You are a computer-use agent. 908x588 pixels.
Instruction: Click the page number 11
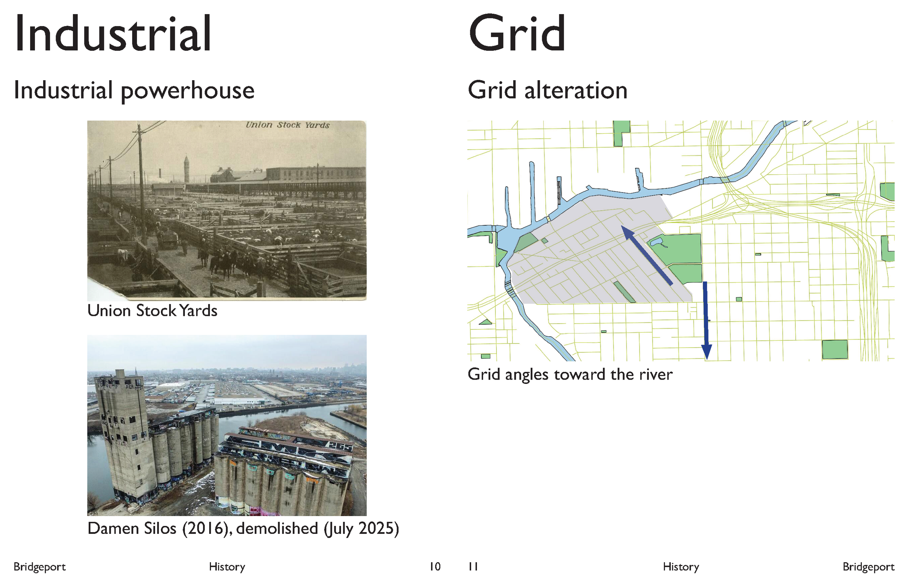click(x=473, y=567)
